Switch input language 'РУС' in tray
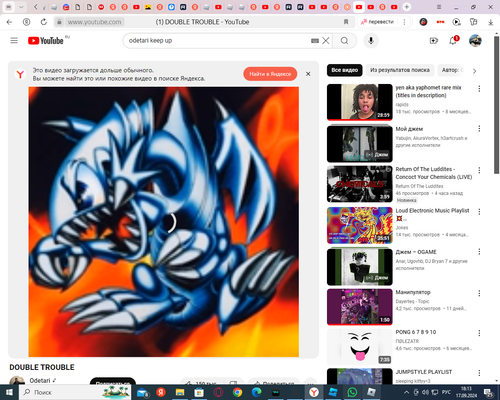Image resolution: width=500 pixels, height=400 pixels. [x=446, y=392]
